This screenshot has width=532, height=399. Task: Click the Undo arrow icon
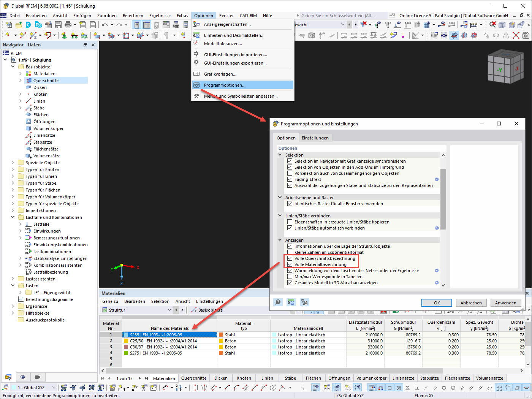(x=104, y=25)
